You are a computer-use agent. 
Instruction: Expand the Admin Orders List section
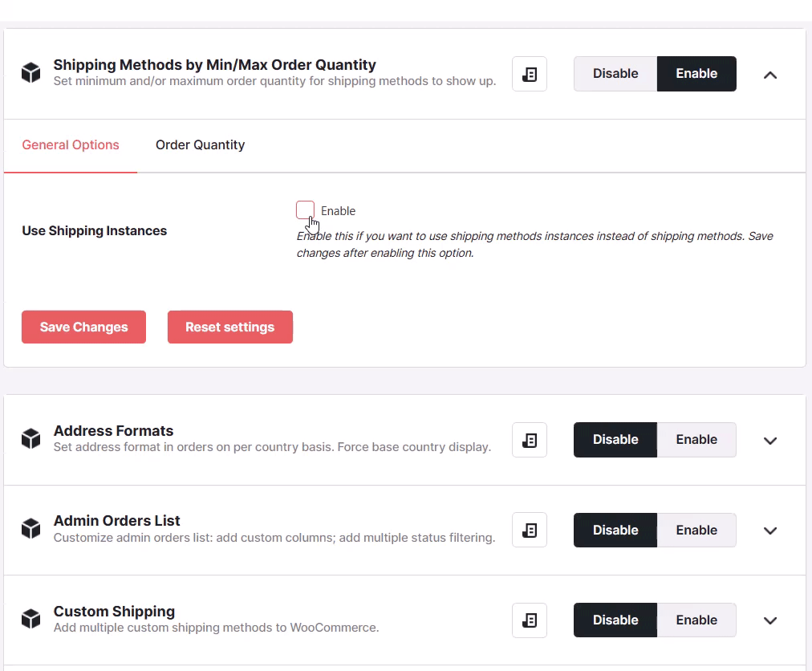point(770,531)
